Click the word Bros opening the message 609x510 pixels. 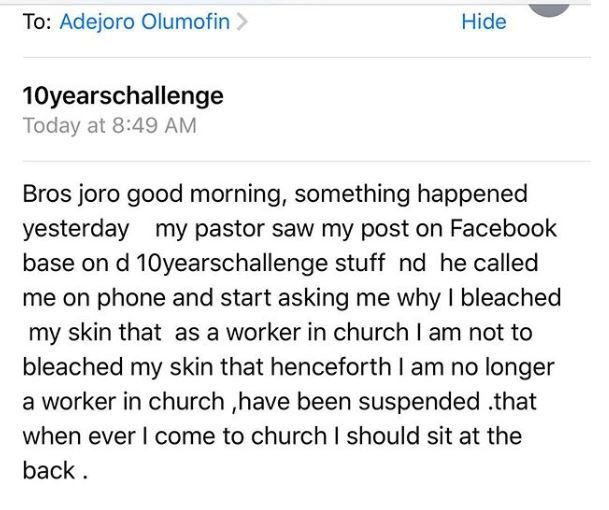(x=47, y=193)
